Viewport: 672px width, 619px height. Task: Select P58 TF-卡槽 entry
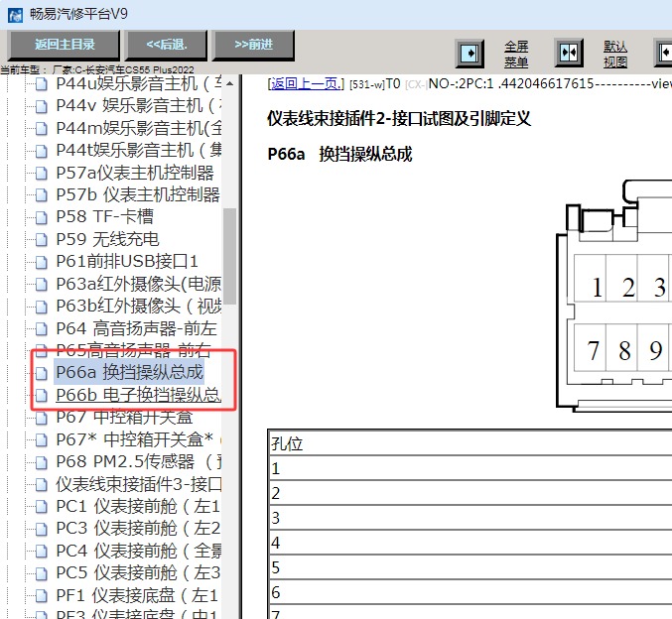(x=104, y=217)
